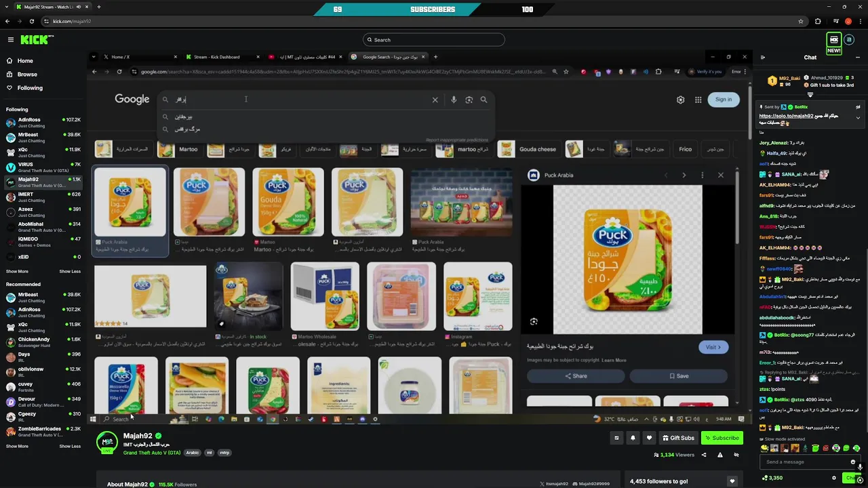Open Windows Start button in stream

(x=93, y=419)
